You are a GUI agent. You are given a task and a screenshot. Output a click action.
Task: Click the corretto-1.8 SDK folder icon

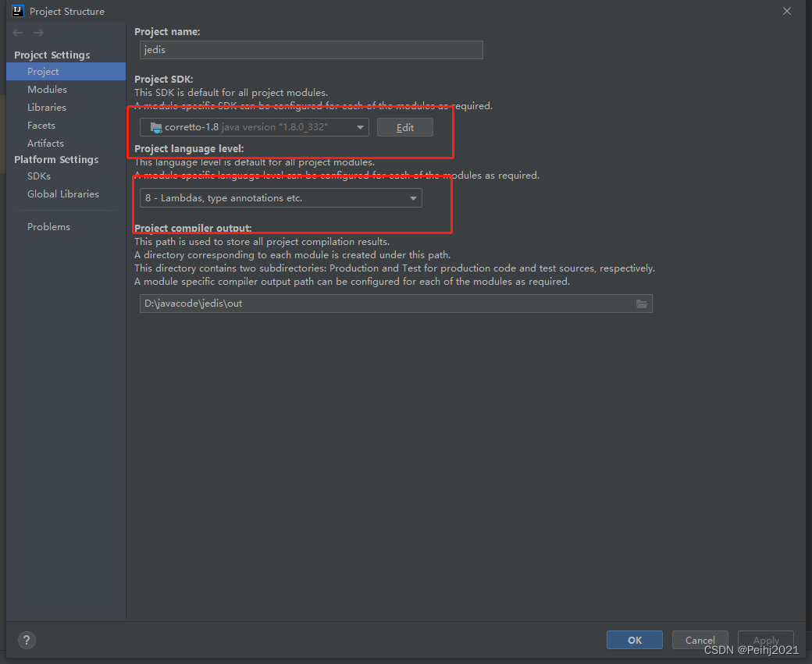point(156,127)
